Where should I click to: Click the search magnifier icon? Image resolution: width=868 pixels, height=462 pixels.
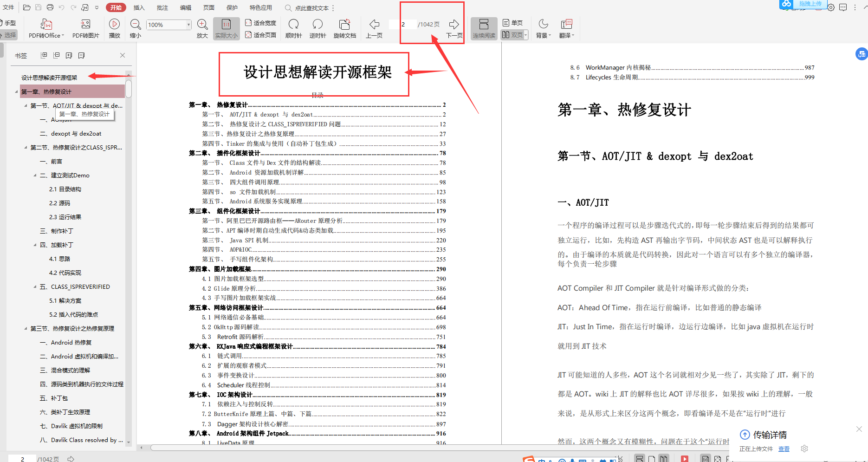click(x=288, y=8)
